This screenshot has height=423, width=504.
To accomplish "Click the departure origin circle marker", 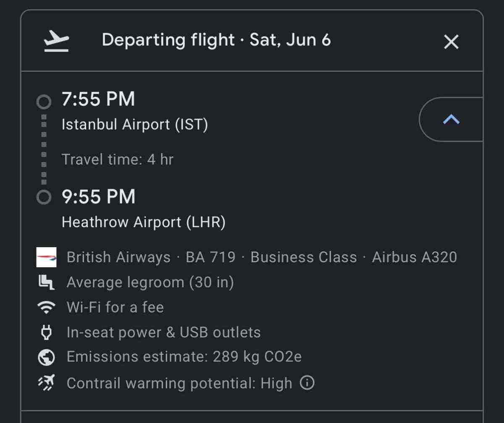I will tap(43, 101).
